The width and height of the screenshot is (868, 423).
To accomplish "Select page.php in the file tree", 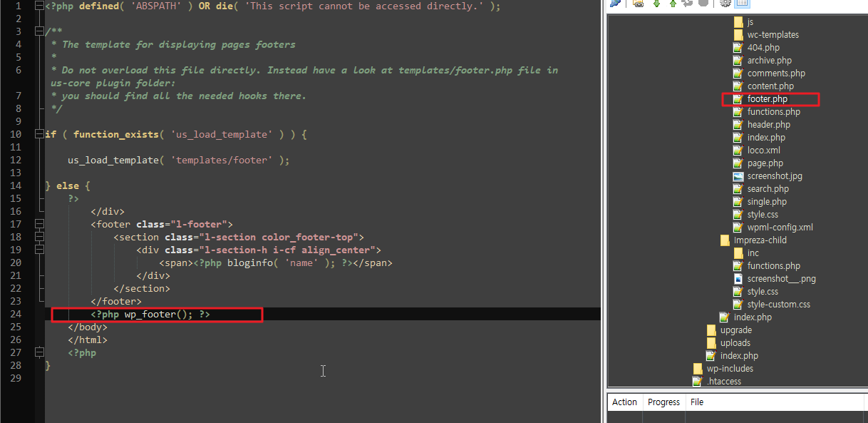I will coord(765,163).
